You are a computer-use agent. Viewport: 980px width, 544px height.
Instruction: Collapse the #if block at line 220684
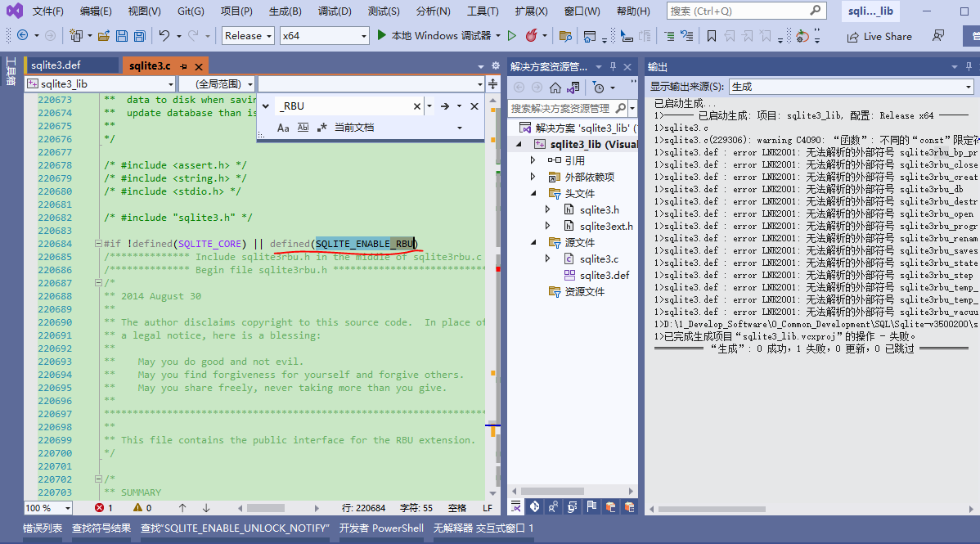click(98, 243)
